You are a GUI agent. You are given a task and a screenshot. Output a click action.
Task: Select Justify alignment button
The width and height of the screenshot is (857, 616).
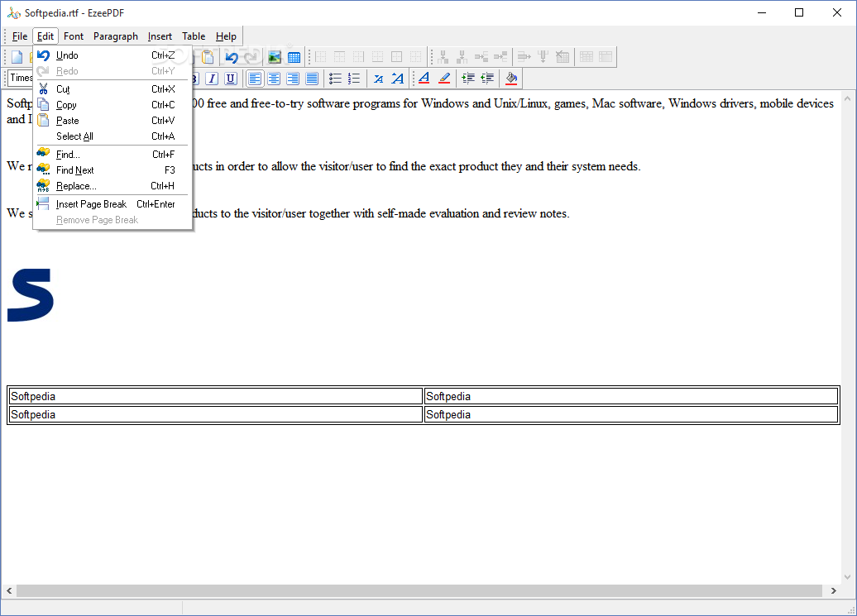312,79
